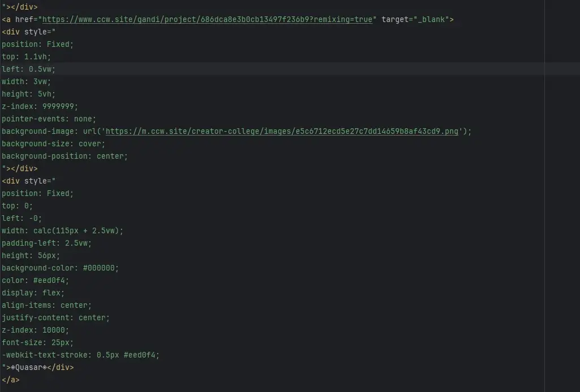The image size is (580, 392).
Task: Place cursor on 'background-size: cover;' line
Action: (53, 143)
